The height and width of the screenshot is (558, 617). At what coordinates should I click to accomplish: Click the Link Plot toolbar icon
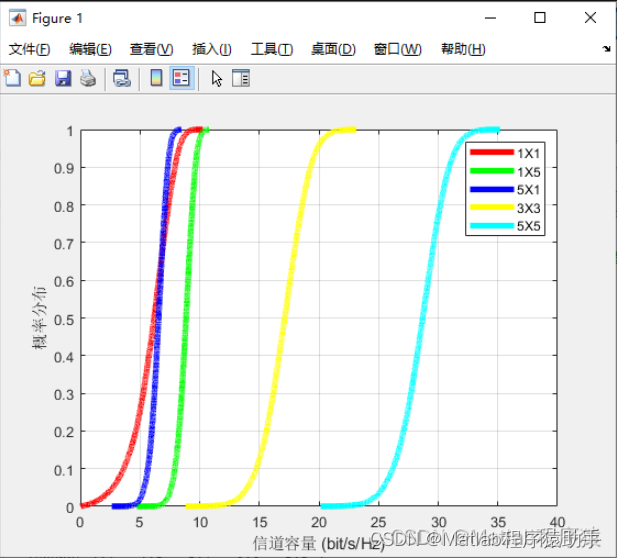[122, 78]
